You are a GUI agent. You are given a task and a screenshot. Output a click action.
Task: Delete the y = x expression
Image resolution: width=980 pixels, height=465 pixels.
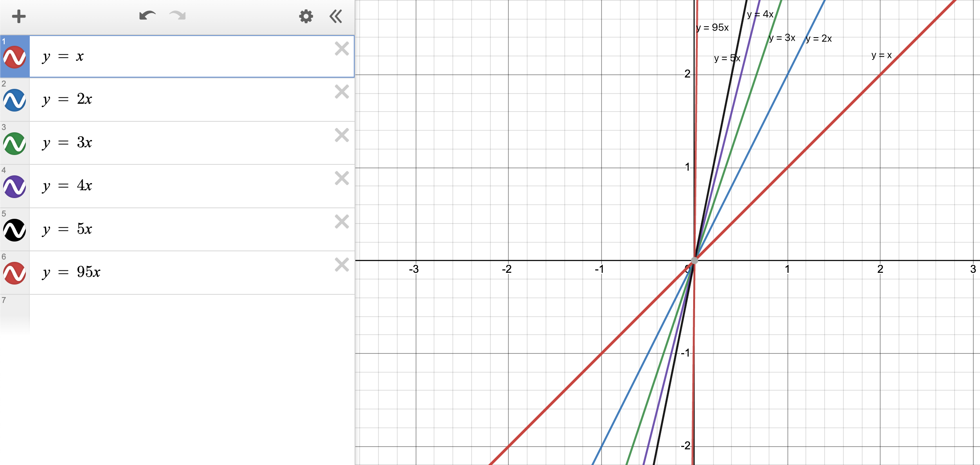[x=342, y=49]
